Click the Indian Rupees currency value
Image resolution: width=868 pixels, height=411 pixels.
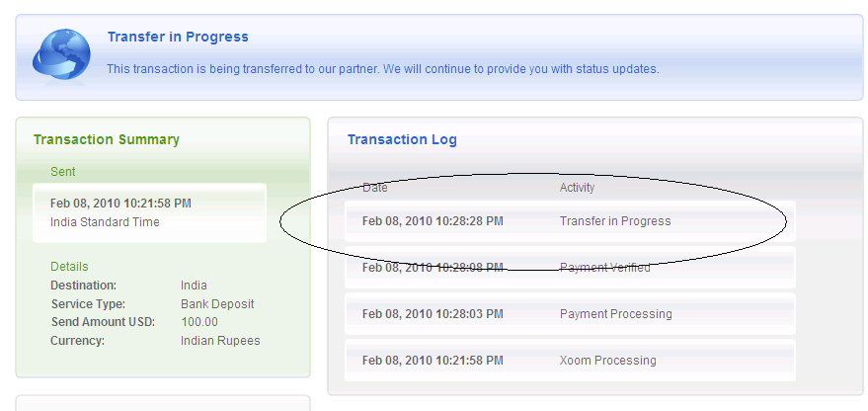pyautogui.click(x=220, y=341)
